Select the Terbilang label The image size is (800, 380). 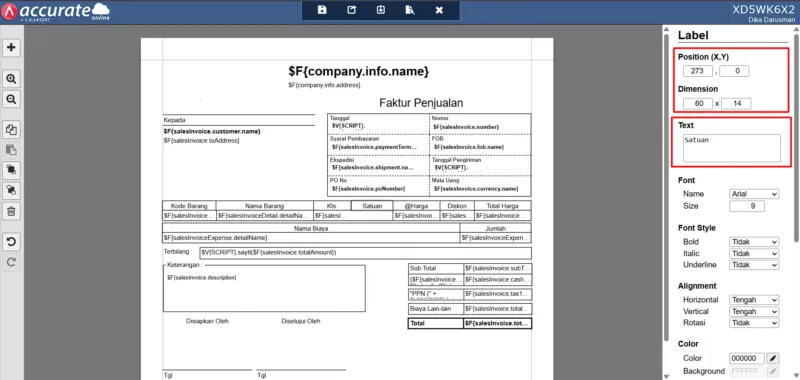177,252
